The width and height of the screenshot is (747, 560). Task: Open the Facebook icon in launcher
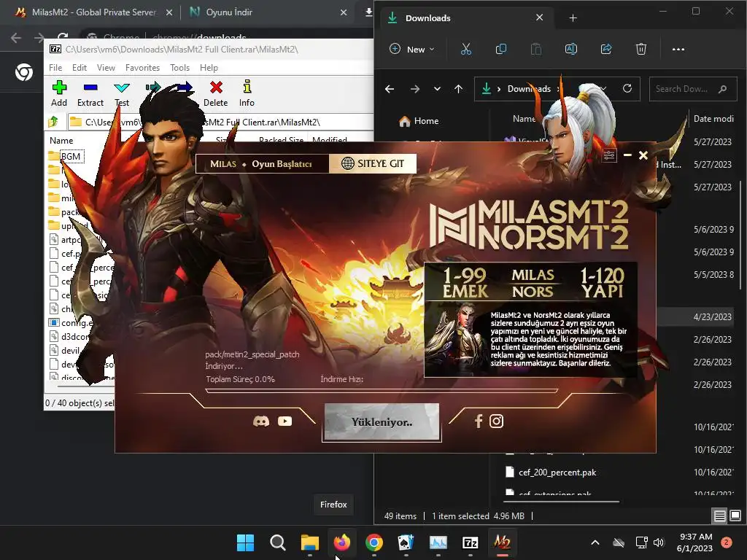[479, 421]
